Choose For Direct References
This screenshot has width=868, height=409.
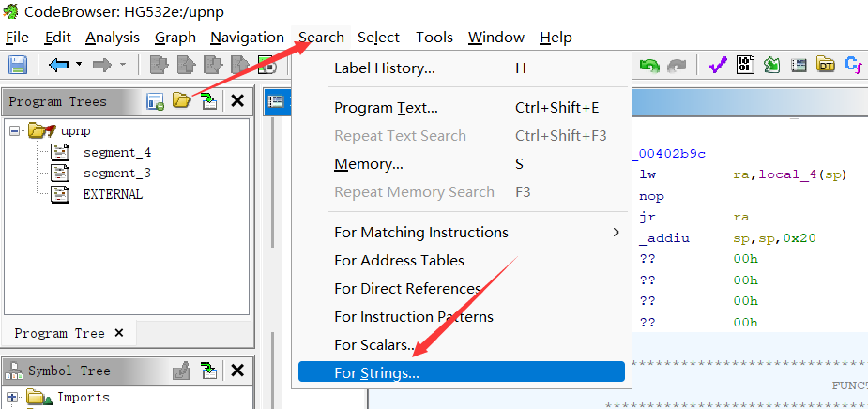[462, 288]
